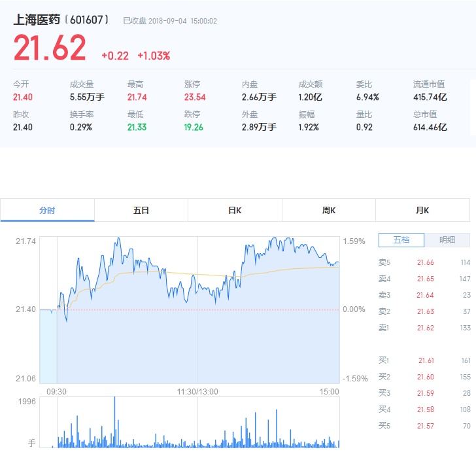Click the 跌停 price 19.26
The width and height of the screenshot is (476, 454).
click(x=195, y=127)
